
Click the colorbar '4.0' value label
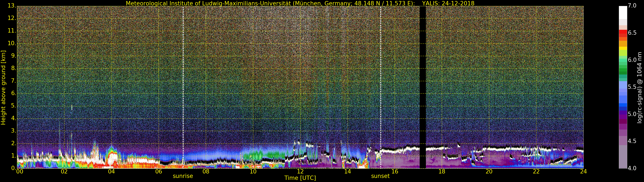[632, 168]
